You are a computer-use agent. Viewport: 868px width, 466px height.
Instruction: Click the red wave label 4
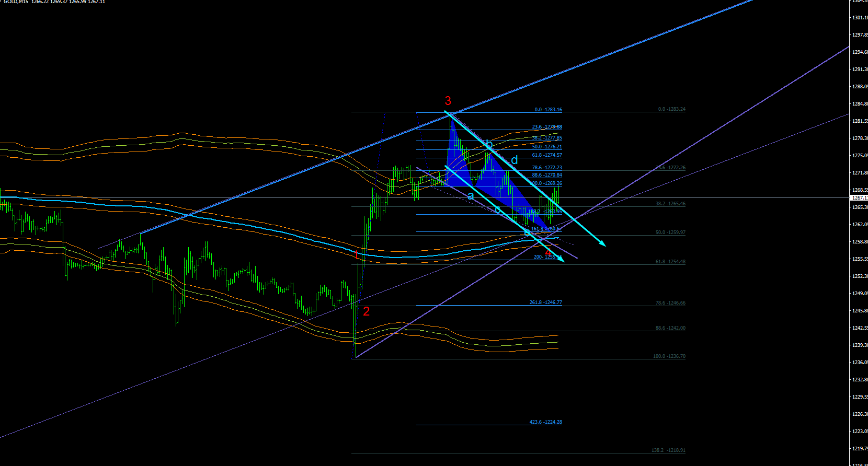click(x=548, y=253)
